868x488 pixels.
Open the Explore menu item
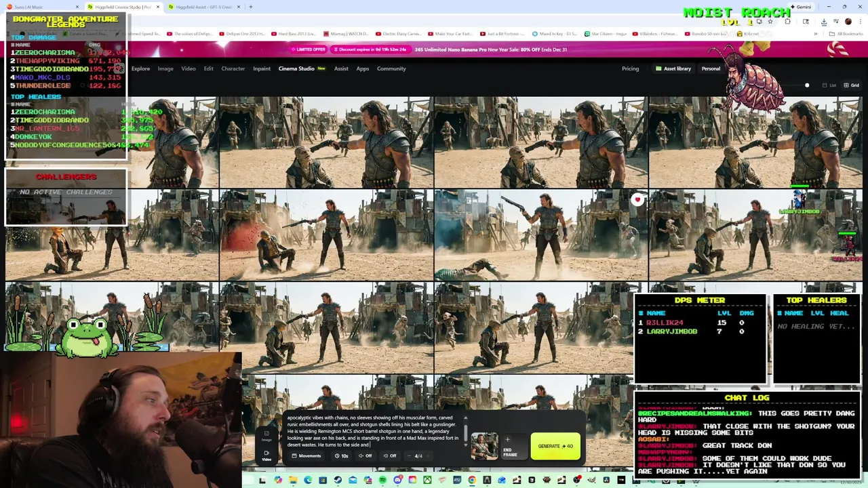click(x=140, y=68)
